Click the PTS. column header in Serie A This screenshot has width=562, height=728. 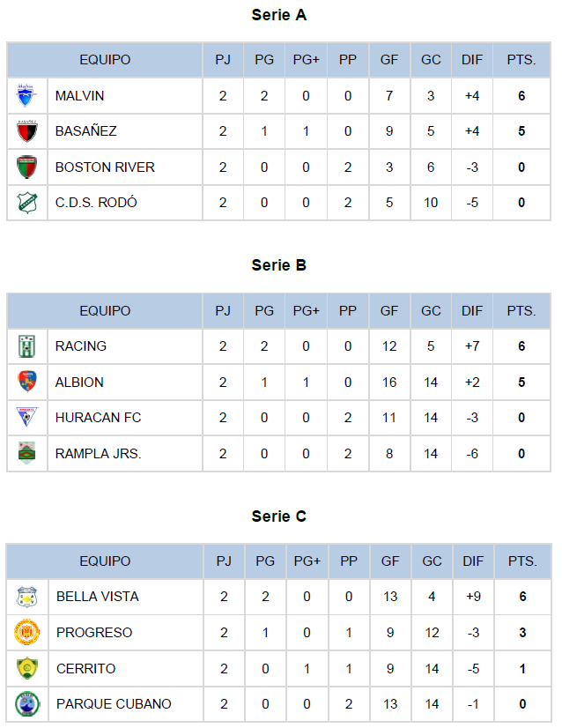point(521,60)
